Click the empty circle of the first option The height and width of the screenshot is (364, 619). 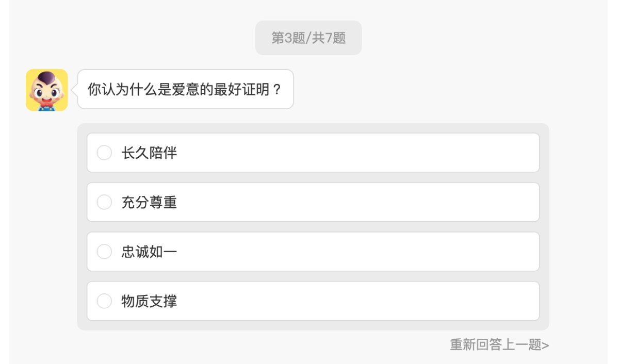click(104, 153)
